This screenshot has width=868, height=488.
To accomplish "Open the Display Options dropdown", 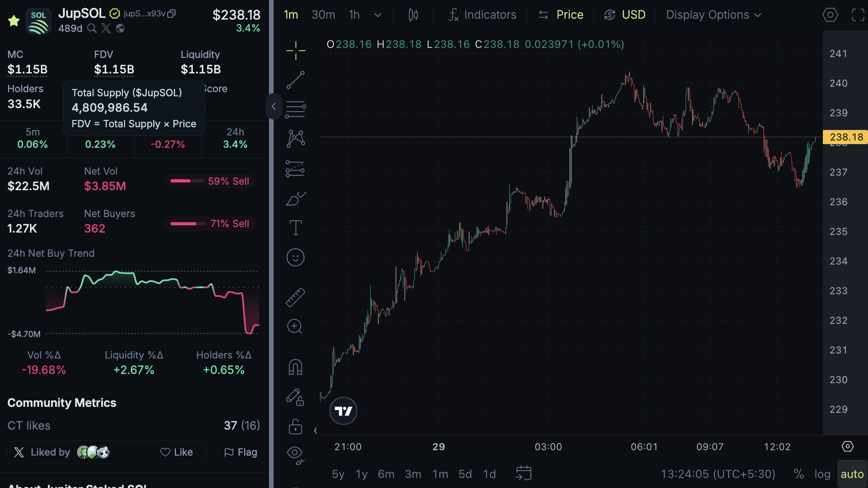I will point(713,15).
